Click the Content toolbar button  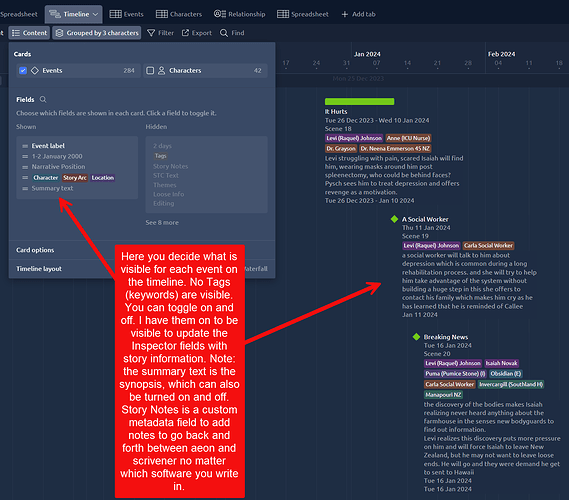[x=29, y=33]
